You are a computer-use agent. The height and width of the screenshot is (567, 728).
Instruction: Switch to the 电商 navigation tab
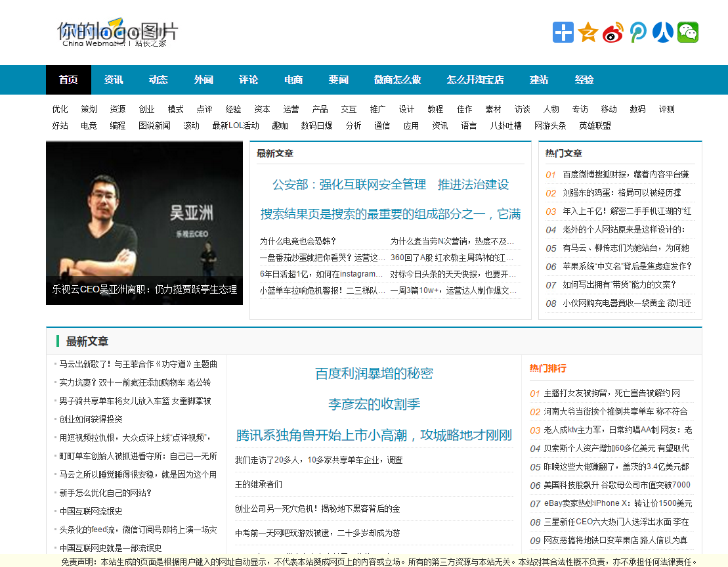point(293,80)
